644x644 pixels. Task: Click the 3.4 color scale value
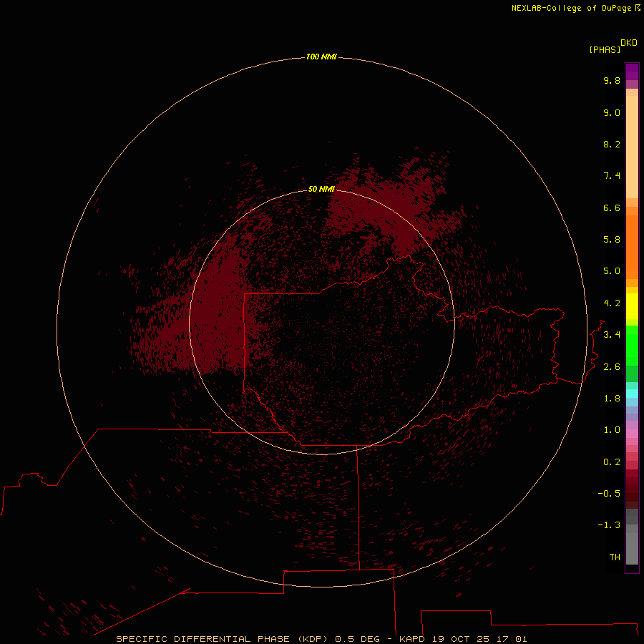coord(612,335)
